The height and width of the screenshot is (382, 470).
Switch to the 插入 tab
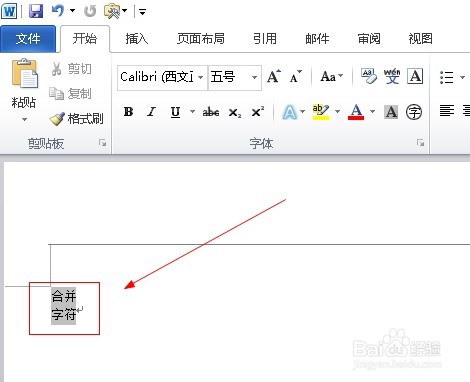coord(136,39)
